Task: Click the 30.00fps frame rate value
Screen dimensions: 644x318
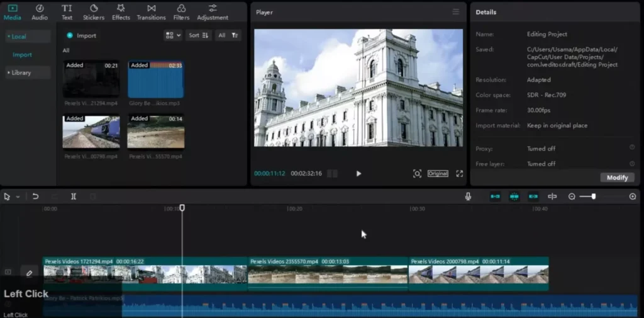Action: [538, 110]
